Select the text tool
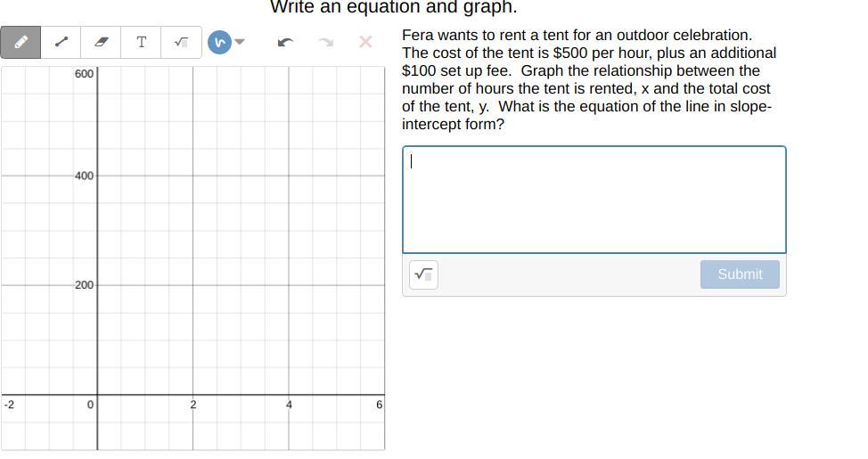 coord(141,42)
